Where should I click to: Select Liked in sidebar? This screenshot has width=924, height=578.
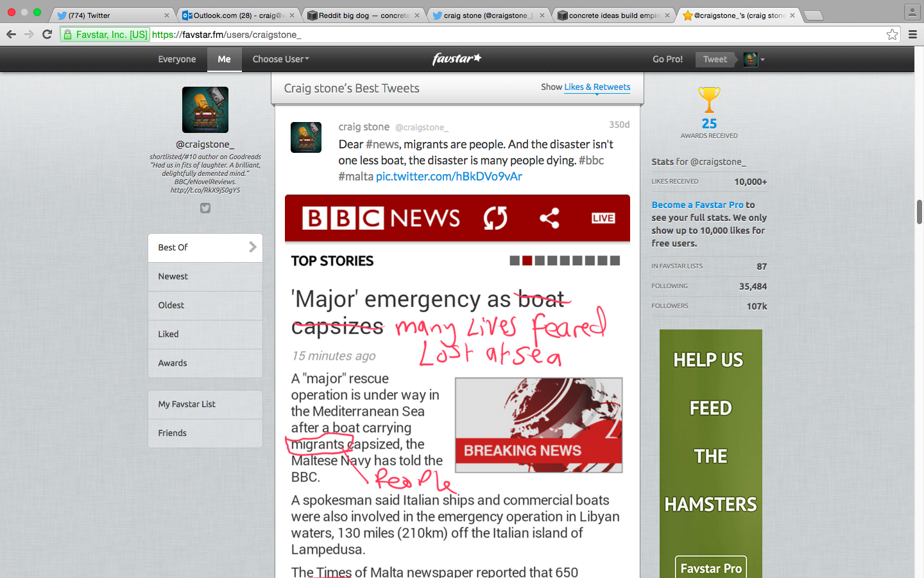pyautogui.click(x=205, y=334)
